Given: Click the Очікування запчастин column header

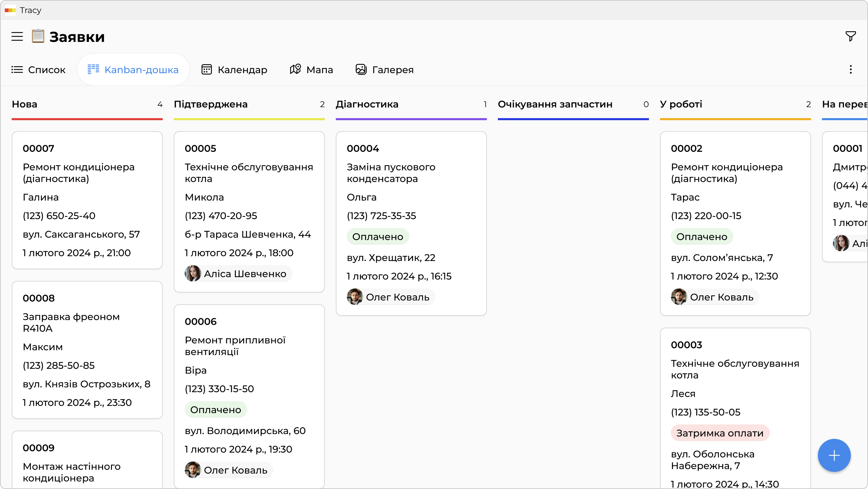Looking at the screenshot, I should point(555,104).
